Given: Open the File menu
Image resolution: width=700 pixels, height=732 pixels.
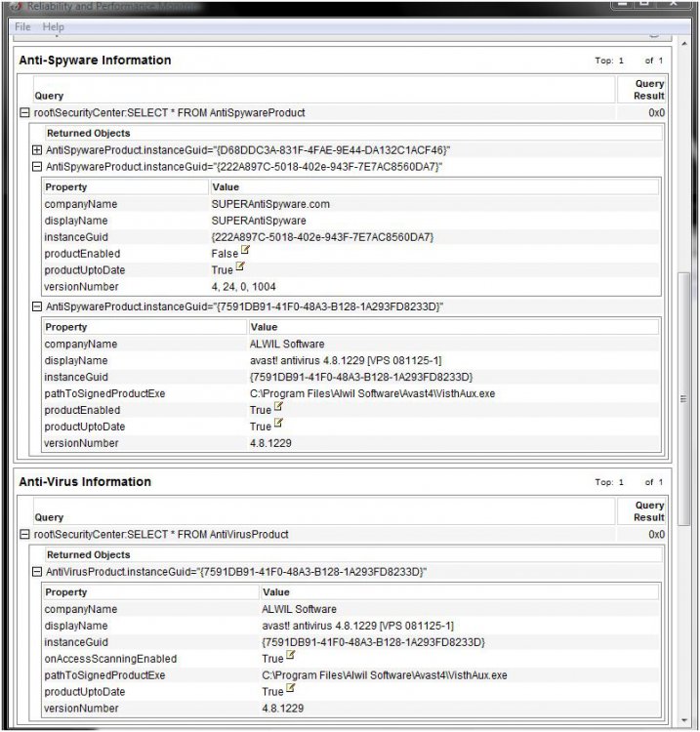Looking at the screenshot, I should 22,26.
